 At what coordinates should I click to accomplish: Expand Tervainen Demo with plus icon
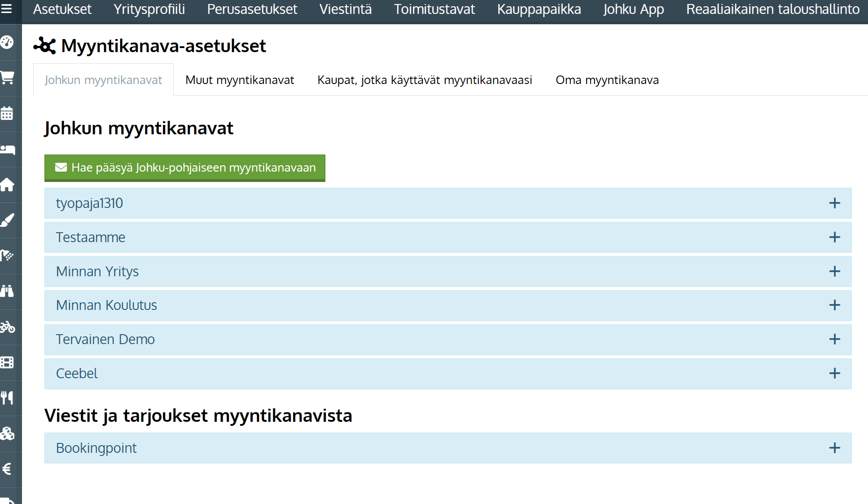pos(834,339)
